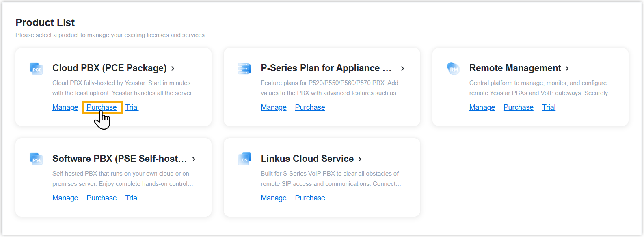This screenshot has height=237, width=644.
Task: Purchase the P-Series Plan for Appliance
Action: (x=310, y=107)
